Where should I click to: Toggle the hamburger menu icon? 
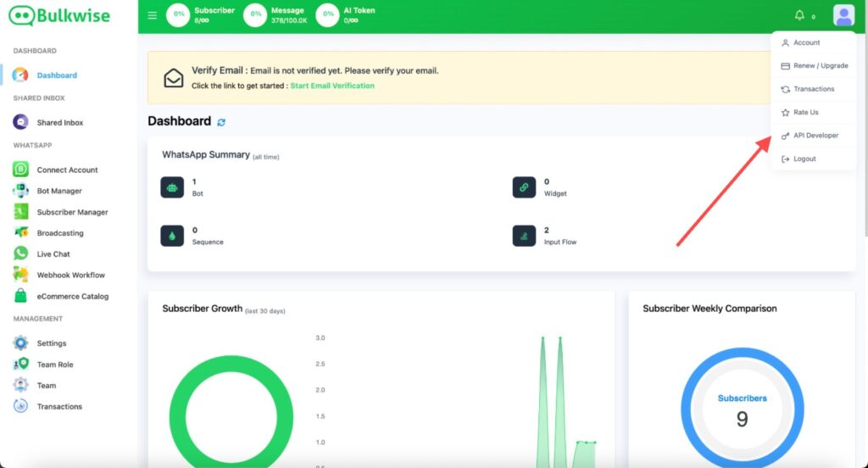pos(153,15)
